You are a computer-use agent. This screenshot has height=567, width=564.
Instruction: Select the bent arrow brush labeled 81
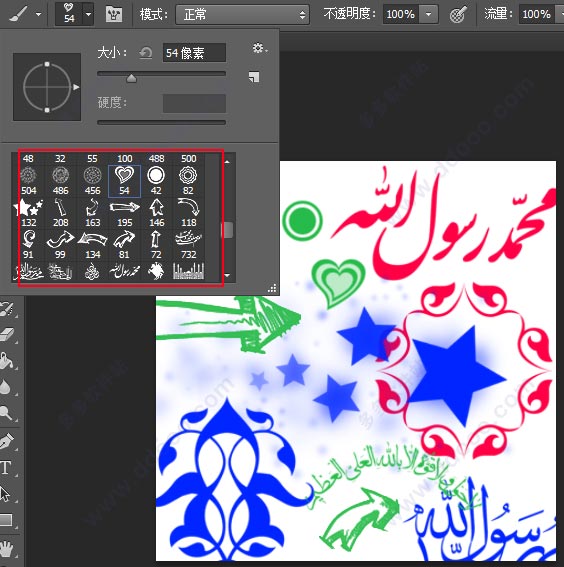coord(124,245)
